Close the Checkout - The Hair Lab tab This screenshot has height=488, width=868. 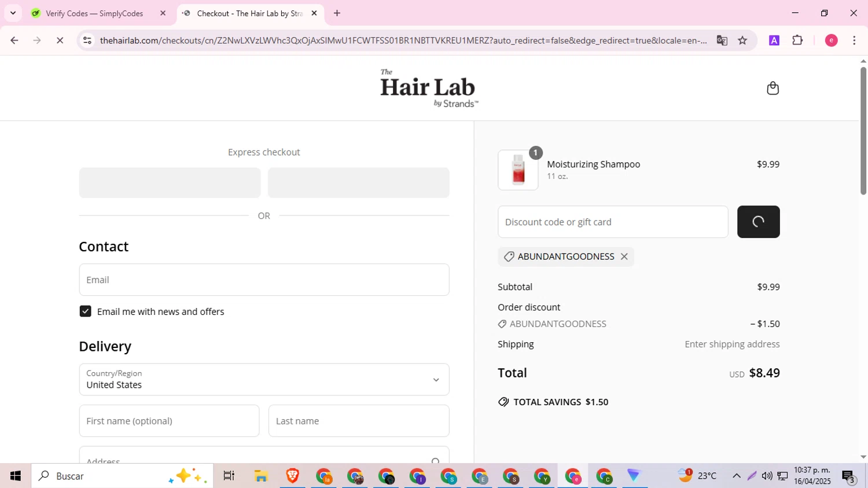314,13
